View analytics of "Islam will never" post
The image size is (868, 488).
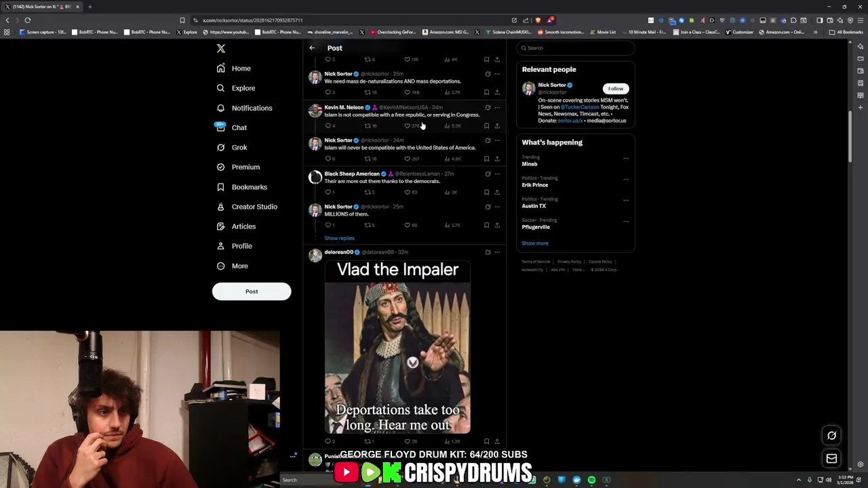click(453, 159)
